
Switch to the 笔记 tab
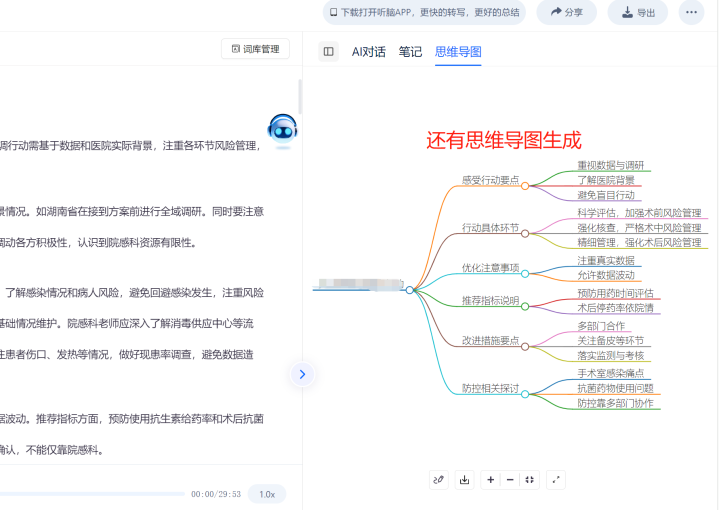coord(410,52)
